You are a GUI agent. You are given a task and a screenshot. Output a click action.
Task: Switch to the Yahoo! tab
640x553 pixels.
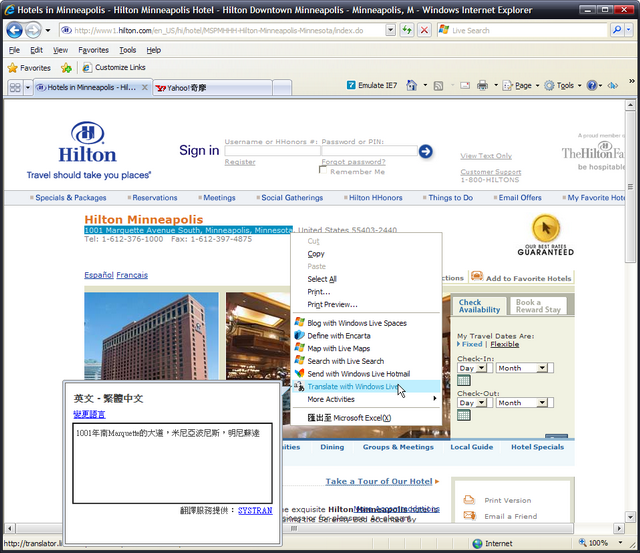(x=213, y=88)
